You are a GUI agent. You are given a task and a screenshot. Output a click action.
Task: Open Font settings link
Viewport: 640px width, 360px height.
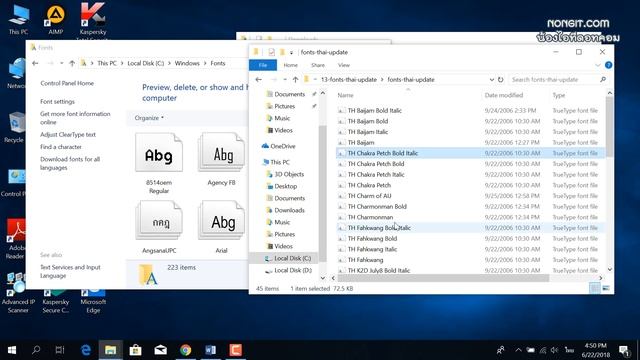[58, 101]
